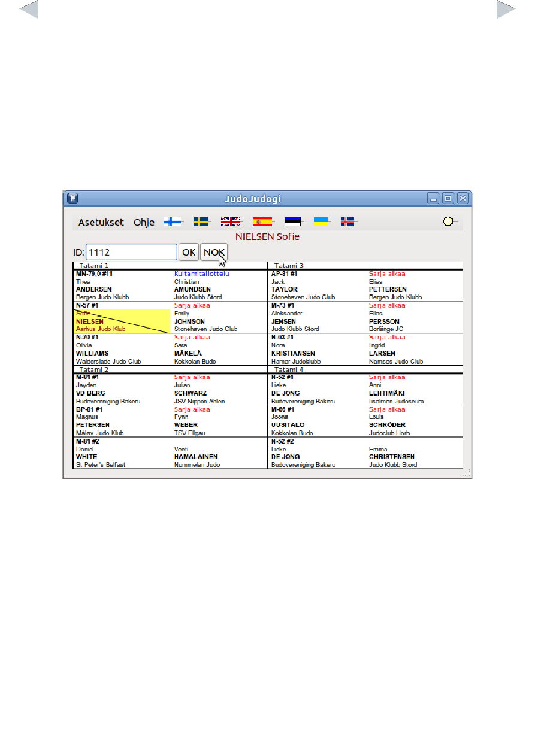The height and width of the screenshot is (756, 535).
Task: Choose the Ukrainian flag language icon
Action: click(x=322, y=222)
